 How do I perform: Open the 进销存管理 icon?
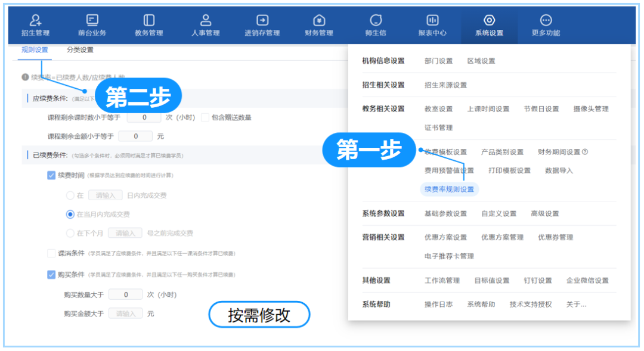[x=262, y=21]
